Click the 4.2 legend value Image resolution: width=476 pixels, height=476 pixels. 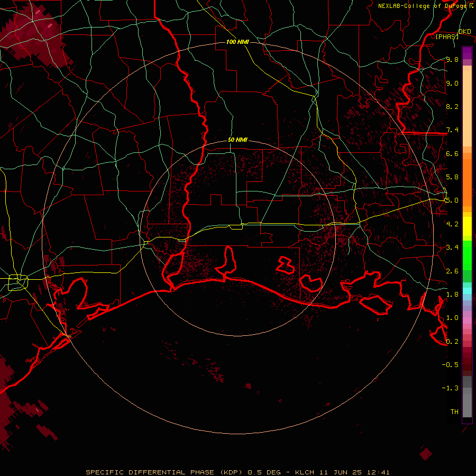click(x=452, y=224)
